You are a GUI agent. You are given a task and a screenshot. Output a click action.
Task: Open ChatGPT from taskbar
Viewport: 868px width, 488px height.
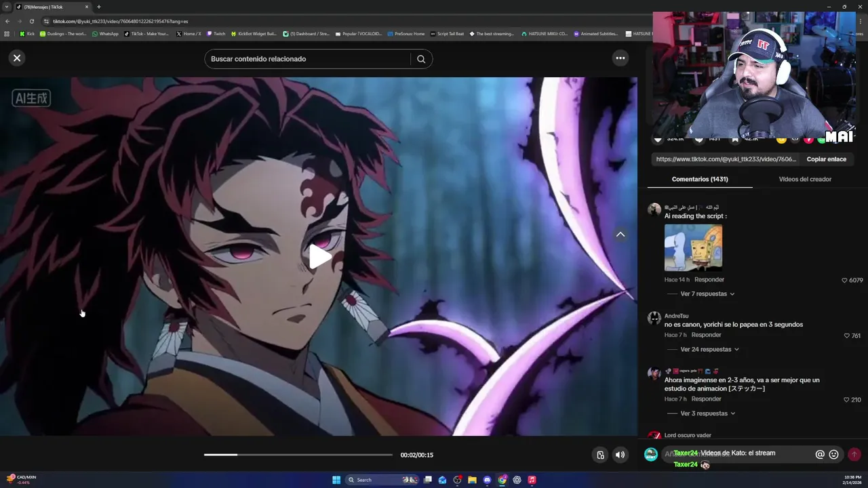coord(517,480)
